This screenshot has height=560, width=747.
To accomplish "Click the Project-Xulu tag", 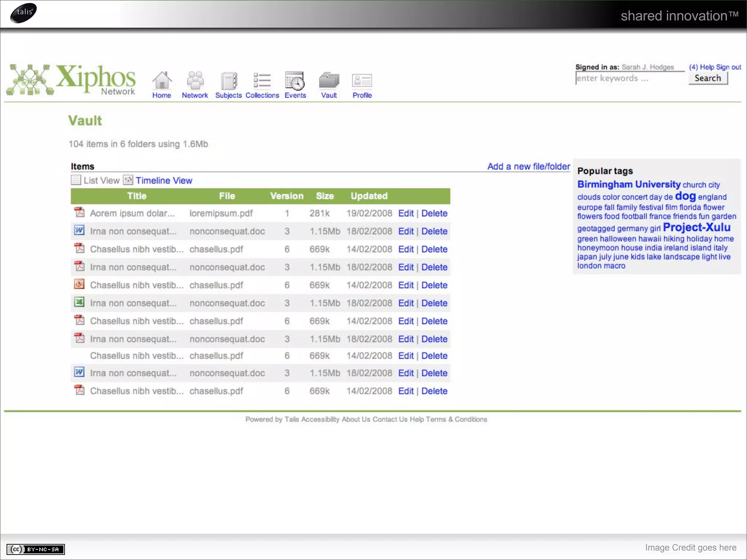I will tap(697, 227).
